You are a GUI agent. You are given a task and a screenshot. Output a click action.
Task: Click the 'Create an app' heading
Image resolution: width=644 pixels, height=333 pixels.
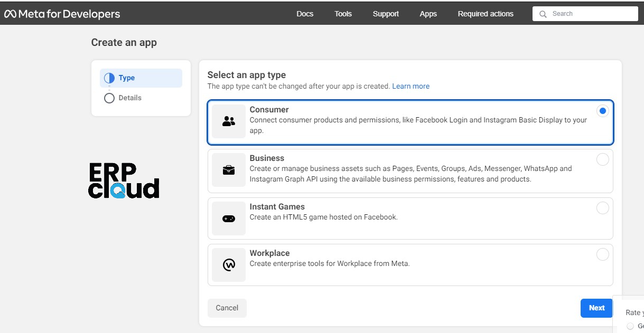pos(124,43)
